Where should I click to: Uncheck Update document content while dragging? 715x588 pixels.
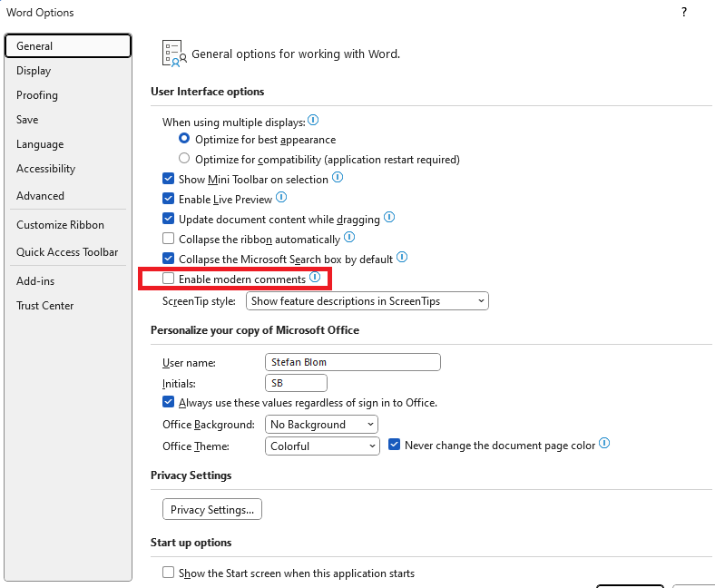pos(168,219)
